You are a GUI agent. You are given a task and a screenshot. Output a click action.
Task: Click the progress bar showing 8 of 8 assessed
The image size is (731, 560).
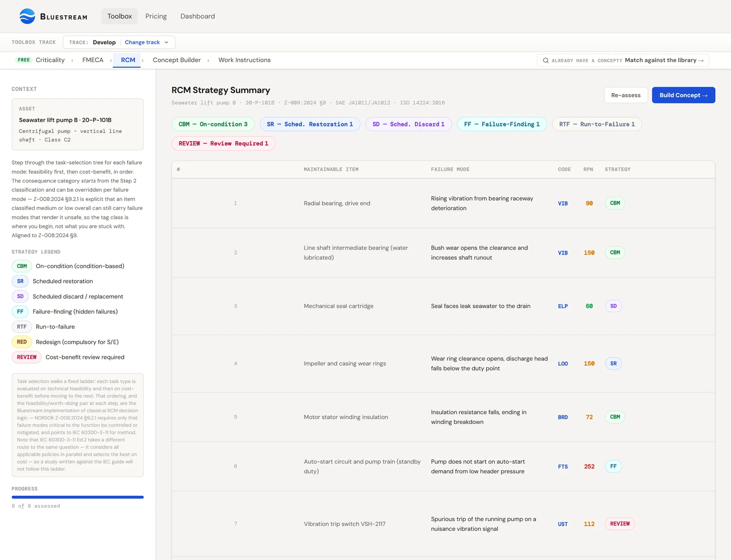coord(77,497)
